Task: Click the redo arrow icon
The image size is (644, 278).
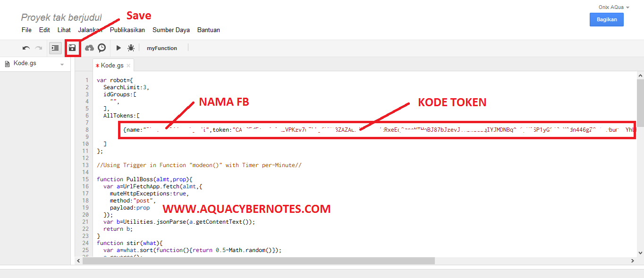Action: 38,48
